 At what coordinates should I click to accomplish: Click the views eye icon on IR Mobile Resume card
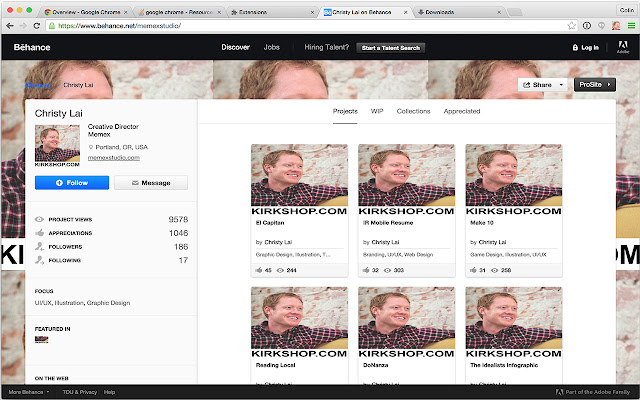pos(387,270)
